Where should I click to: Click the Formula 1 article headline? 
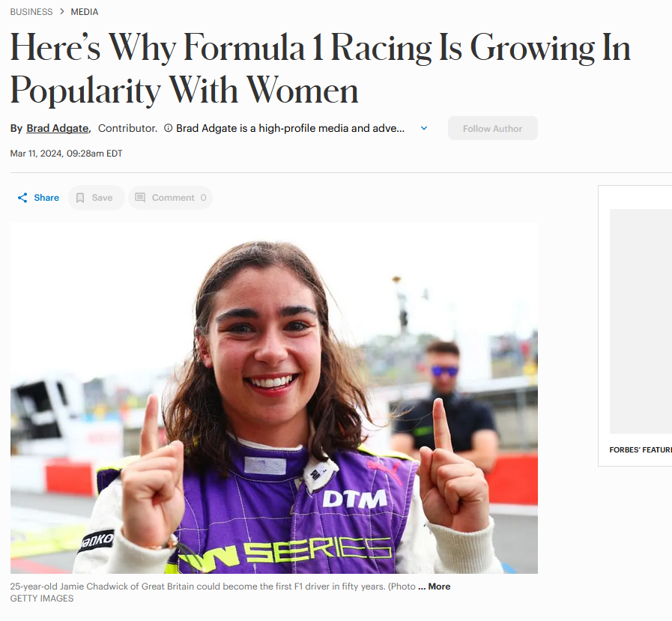pyautogui.click(x=320, y=69)
